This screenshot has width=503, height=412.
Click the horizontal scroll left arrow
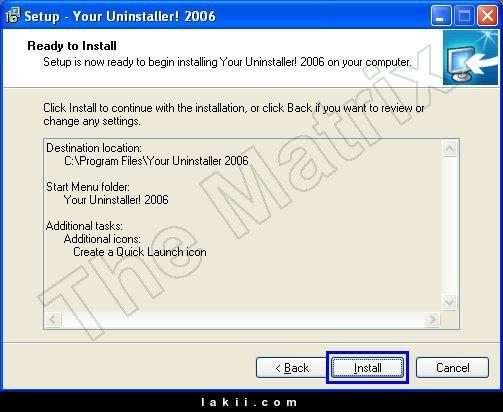54,319
